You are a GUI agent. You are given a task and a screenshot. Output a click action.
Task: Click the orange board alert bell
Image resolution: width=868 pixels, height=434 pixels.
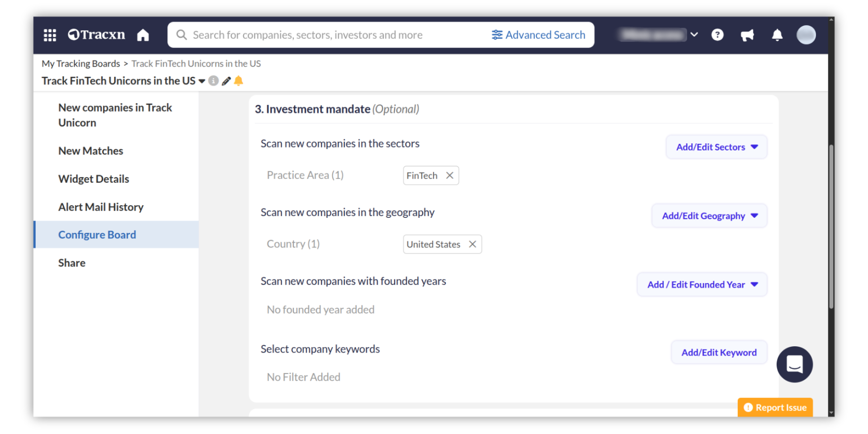pyautogui.click(x=239, y=81)
